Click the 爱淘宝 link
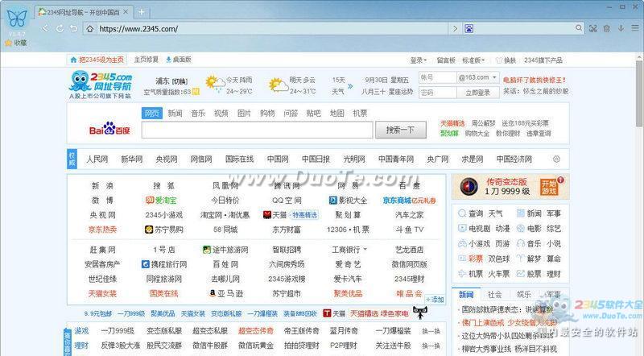Image resolution: width=644 pixels, height=356 pixels. pyautogui.click(x=161, y=201)
